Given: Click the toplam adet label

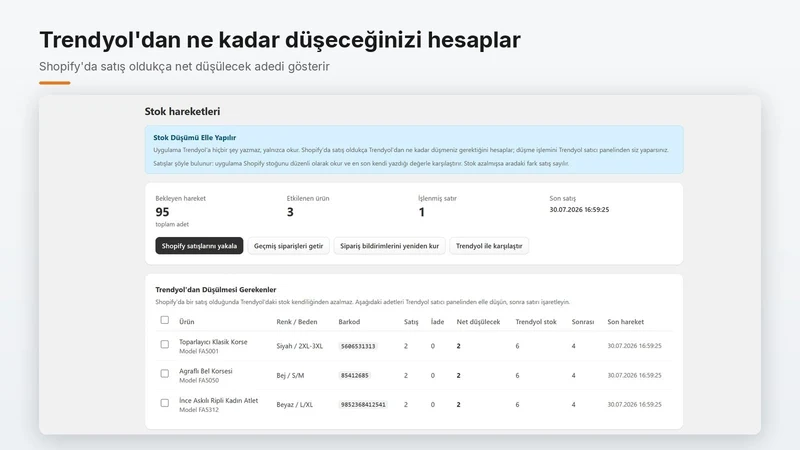Looking at the screenshot, I should tap(172, 224).
